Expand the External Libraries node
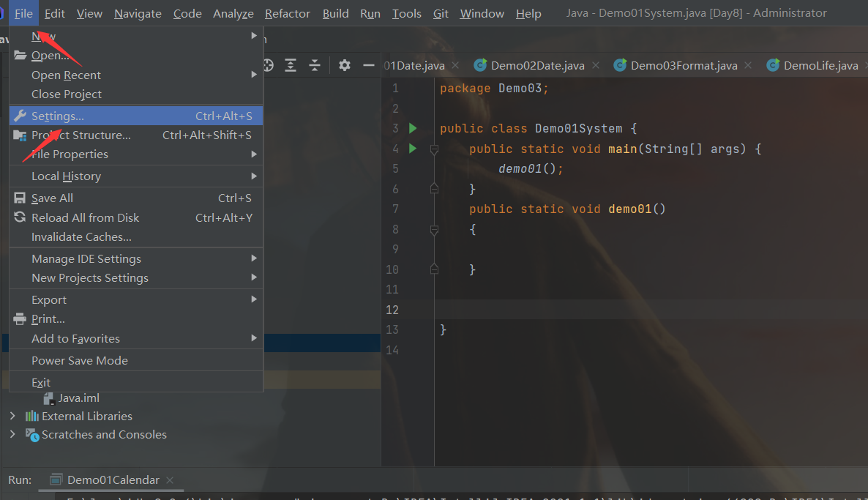The width and height of the screenshot is (868, 500). (12, 415)
